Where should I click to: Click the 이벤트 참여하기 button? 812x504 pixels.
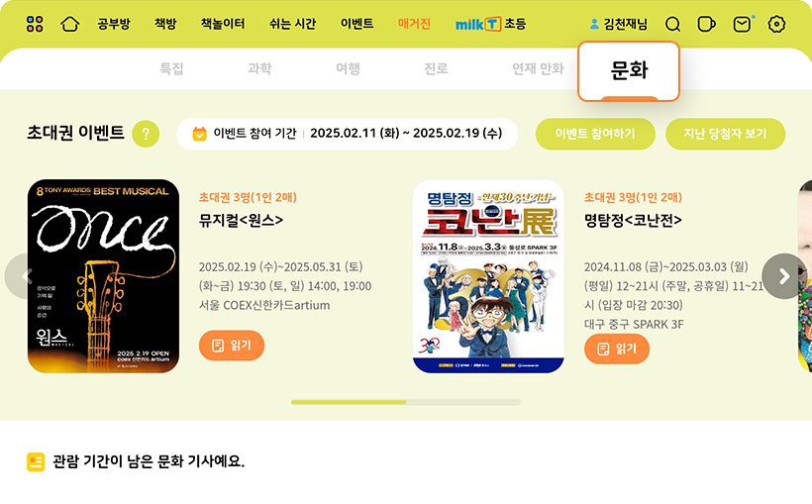pyautogui.click(x=595, y=134)
